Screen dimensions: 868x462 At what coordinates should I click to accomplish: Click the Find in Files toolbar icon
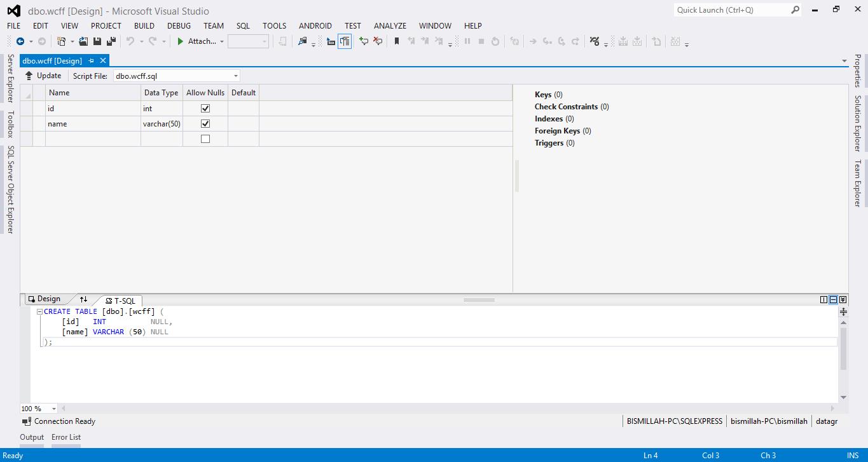(303, 41)
